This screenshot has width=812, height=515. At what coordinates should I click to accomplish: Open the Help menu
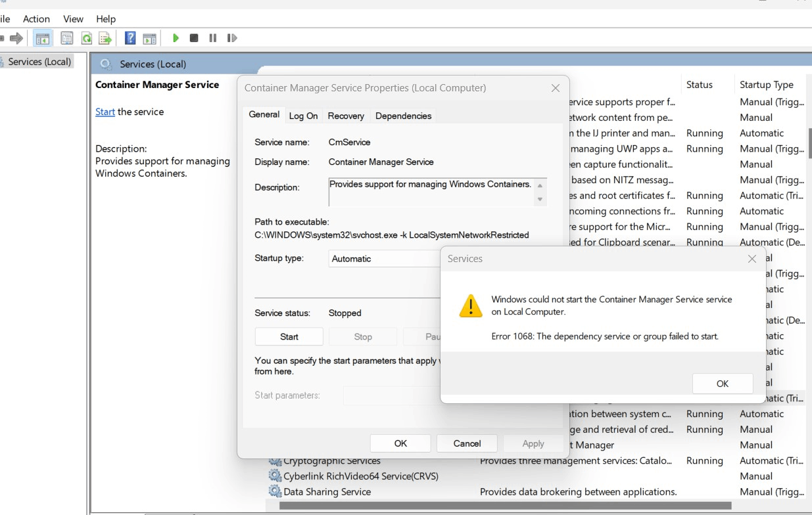[106, 19]
